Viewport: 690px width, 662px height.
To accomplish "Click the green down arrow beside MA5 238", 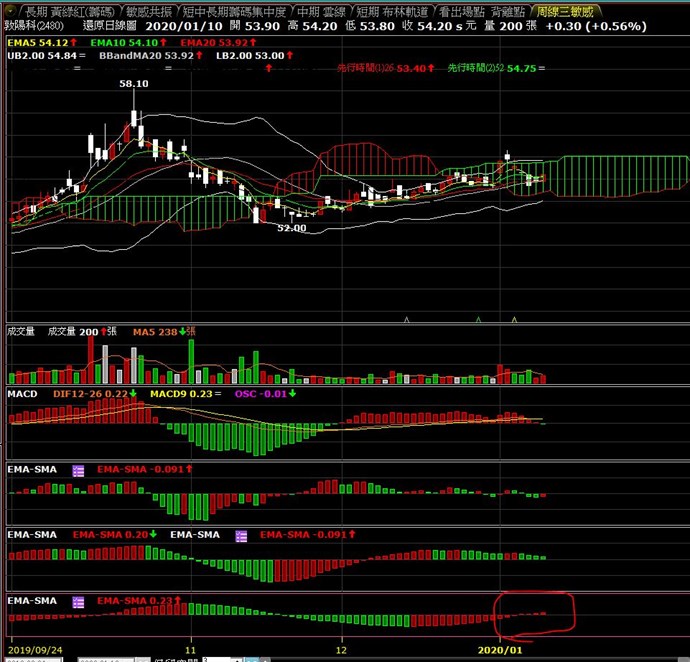I will click(x=184, y=331).
